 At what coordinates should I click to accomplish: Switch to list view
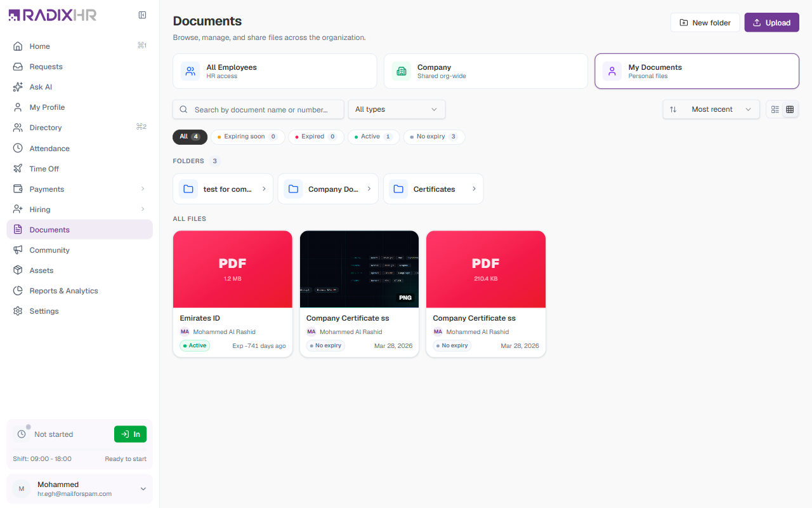(775, 109)
